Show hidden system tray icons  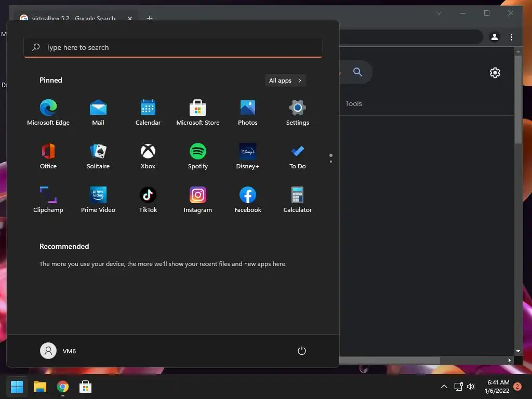pos(444,387)
